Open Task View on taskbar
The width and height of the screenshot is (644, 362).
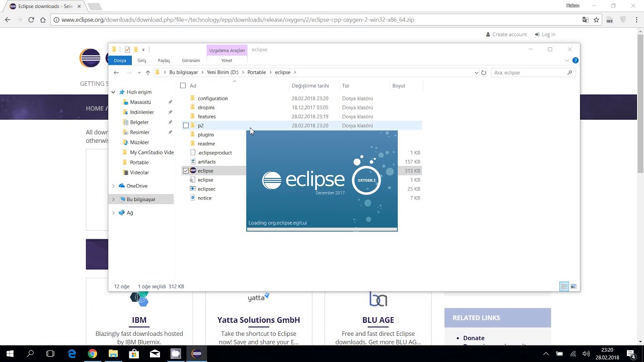[x=50, y=354]
